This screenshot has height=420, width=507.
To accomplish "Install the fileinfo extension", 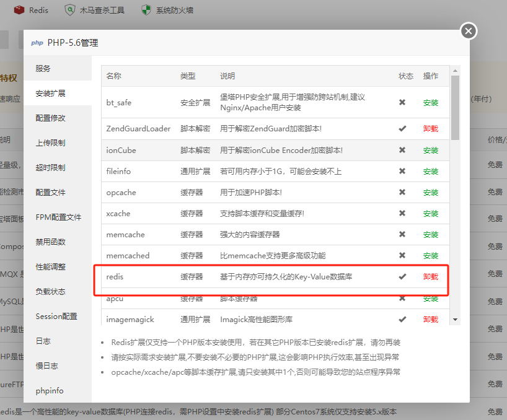I will [431, 171].
